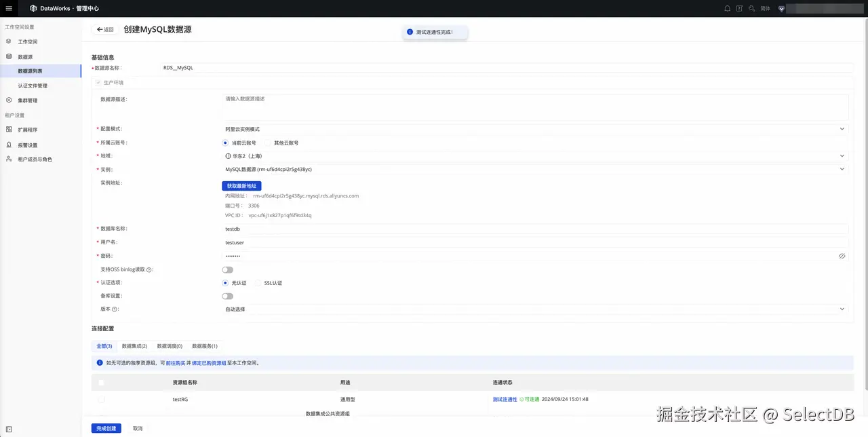
Task: Click the 数据集成公共资源组 row text
Action: 328,413
